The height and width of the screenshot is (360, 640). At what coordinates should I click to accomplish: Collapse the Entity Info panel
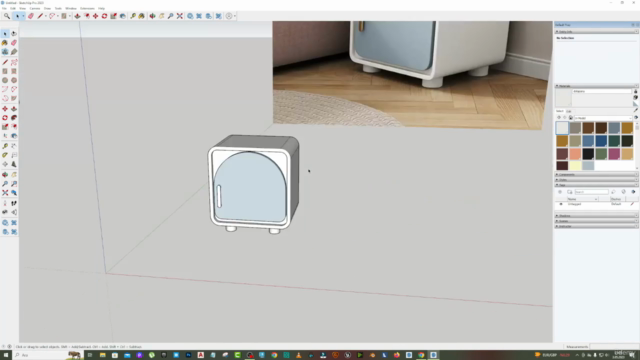click(x=596, y=31)
